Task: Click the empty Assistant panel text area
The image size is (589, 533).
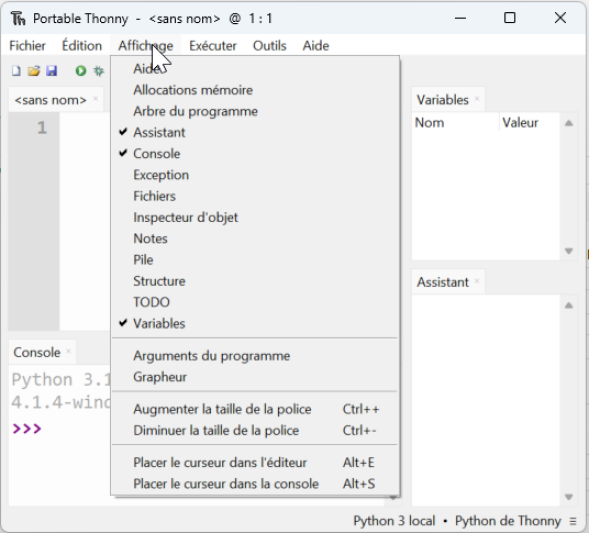Action: pyautogui.click(x=486, y=400)
